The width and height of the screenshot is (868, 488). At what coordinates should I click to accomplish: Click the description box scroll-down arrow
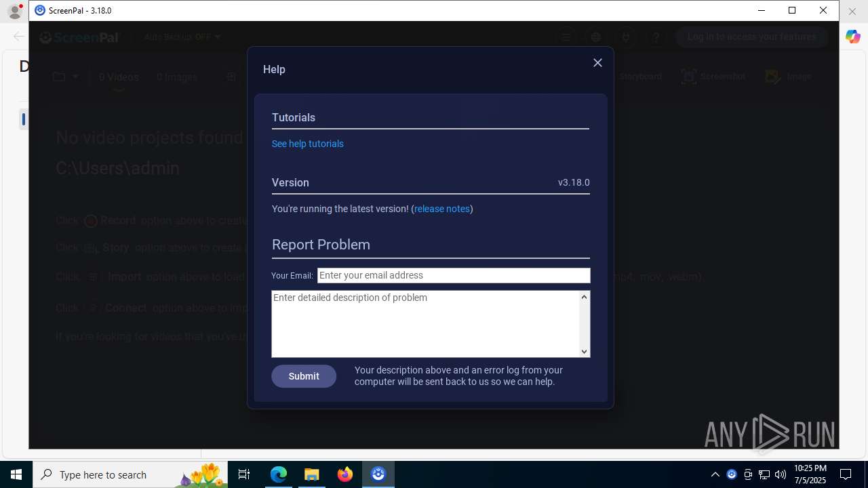[x=585, y=351]
